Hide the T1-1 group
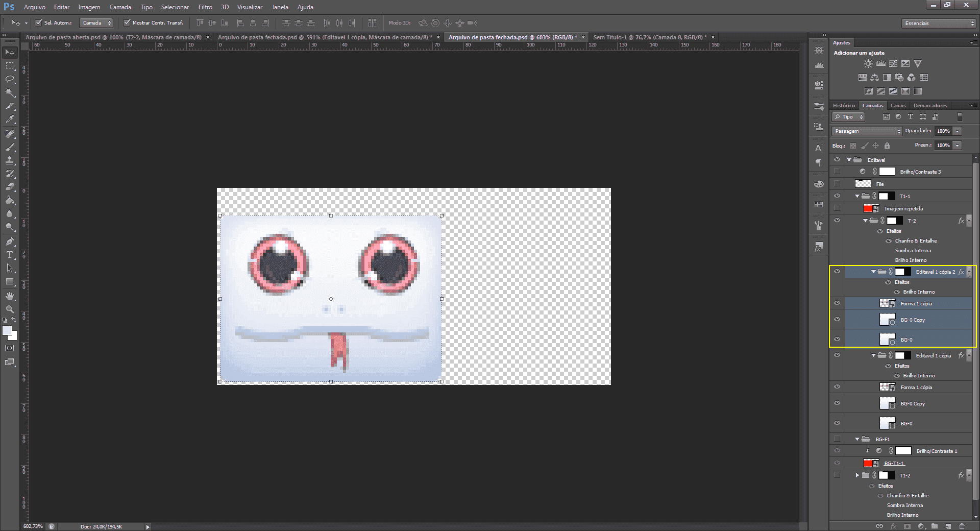Viewport: 980px width, 531px height. pos(837,196)
